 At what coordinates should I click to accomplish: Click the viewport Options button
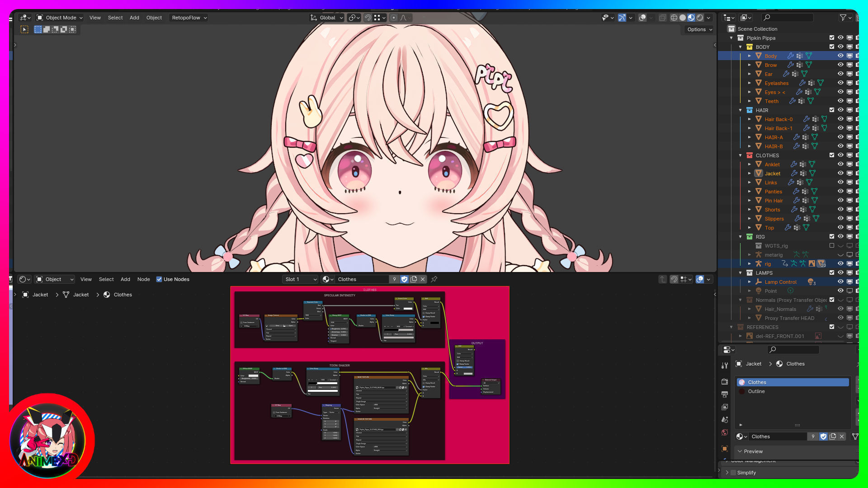click(699, 29)
